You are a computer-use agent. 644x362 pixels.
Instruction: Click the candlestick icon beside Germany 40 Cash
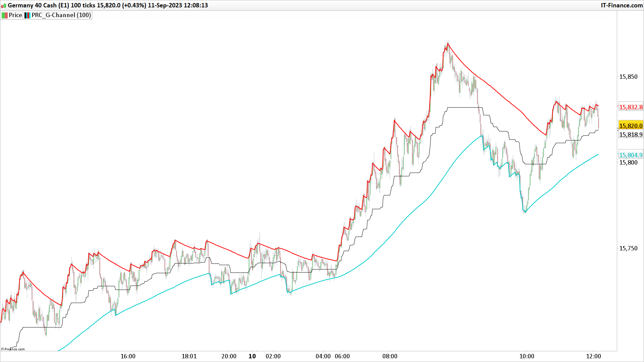(x=4, y=5)
